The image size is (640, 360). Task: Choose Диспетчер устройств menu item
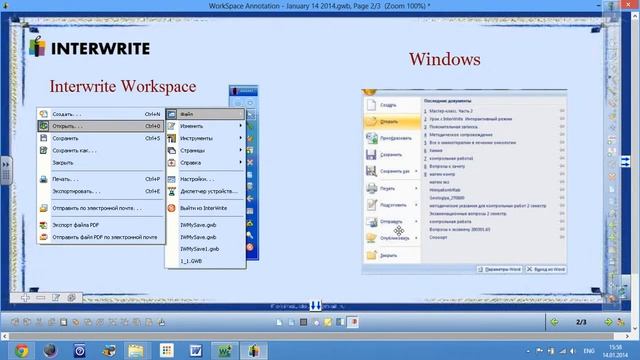coord(205,191)
